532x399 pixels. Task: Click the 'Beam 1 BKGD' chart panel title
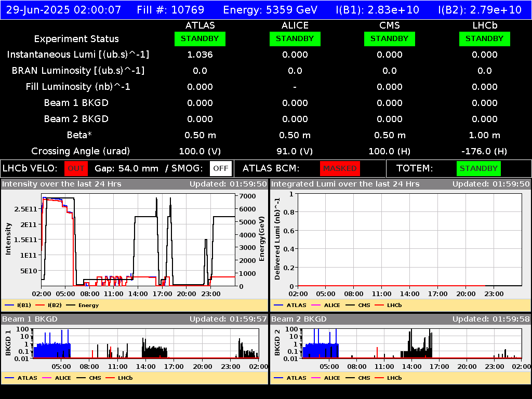point(30,320)
